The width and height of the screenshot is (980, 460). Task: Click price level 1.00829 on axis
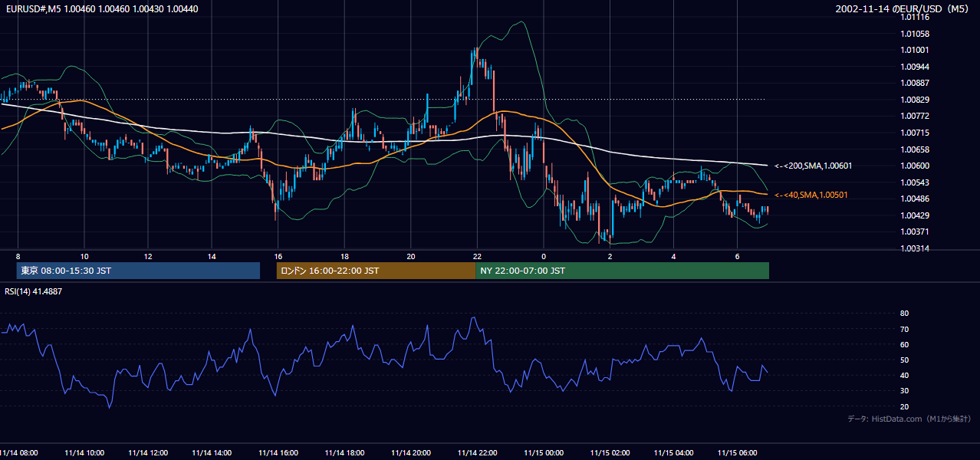click(x=916, y=100)
